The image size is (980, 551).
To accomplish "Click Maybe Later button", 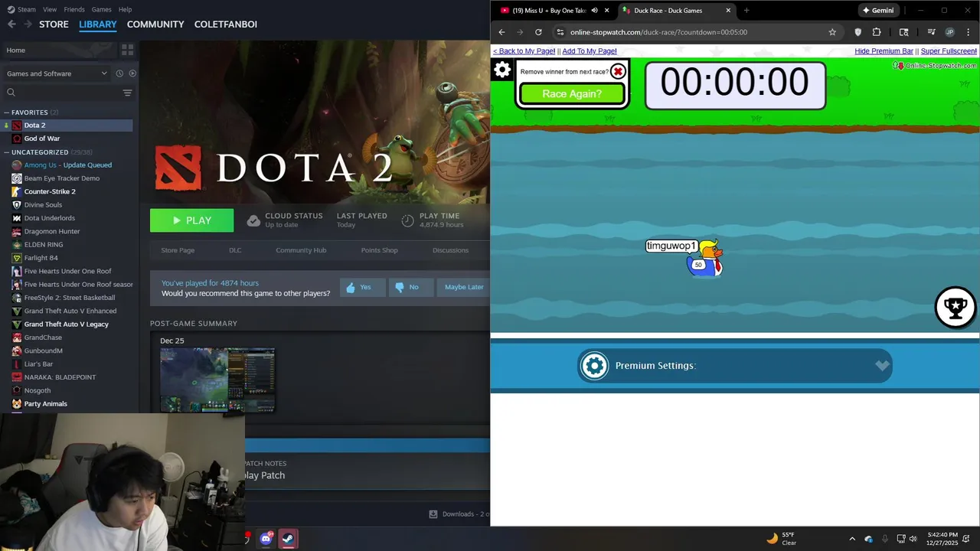I will point(464,287).
